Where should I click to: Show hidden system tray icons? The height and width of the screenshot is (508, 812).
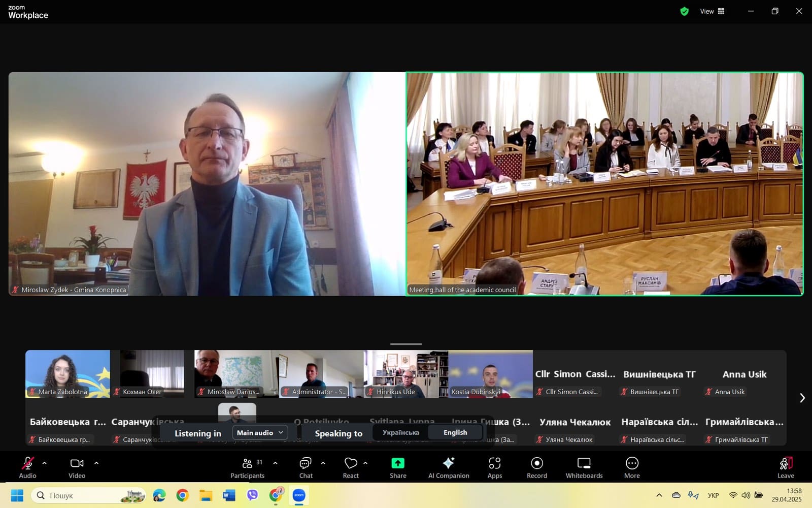pos(659,495)
